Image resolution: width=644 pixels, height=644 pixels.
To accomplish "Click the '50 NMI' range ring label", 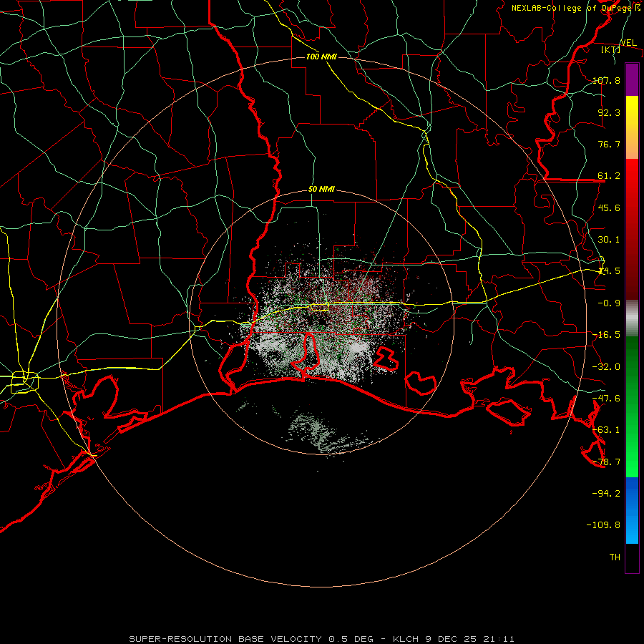I will [321, 190].
